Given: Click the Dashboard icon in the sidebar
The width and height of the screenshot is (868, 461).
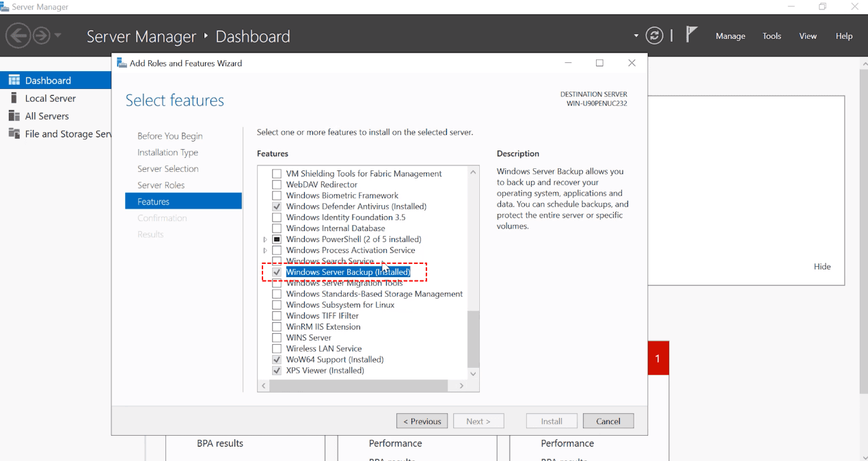Looking at the screenshot, I should click(14, 80).
